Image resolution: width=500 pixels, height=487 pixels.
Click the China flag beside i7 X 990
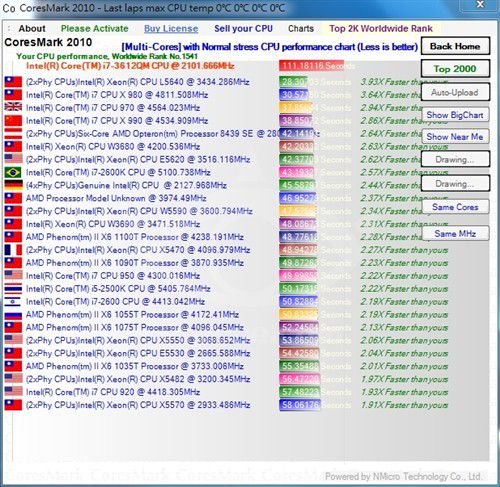(x=13, y=121)
